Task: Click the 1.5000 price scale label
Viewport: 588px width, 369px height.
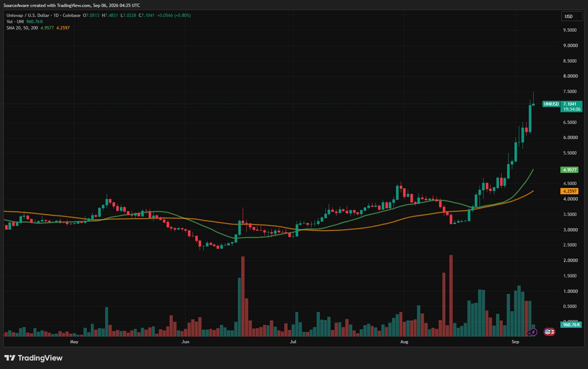Action: pyautogui.click(x=570, y=276)
